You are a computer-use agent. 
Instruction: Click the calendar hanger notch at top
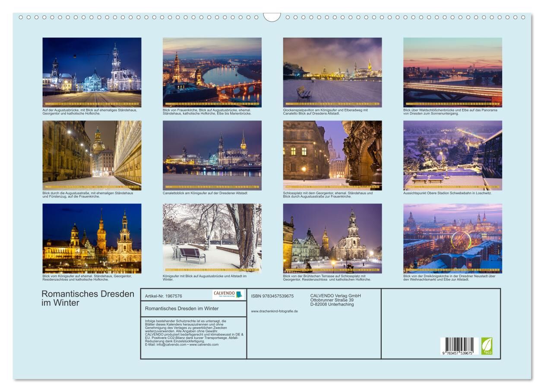pos(272,17)
